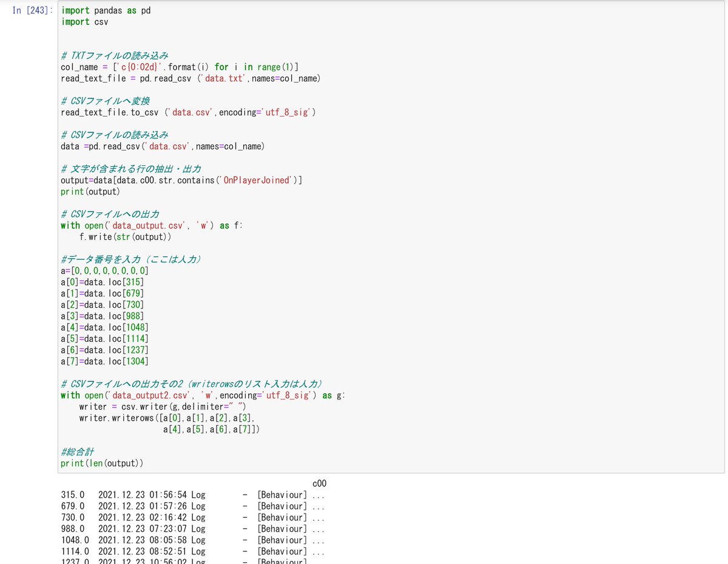728x564 pixels.
Task: Click the csv.writer delimiter line
Action: 164,406
